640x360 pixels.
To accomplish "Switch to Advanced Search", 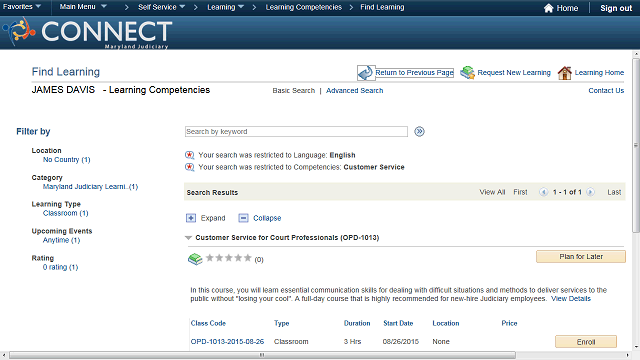I will (354, 91).
